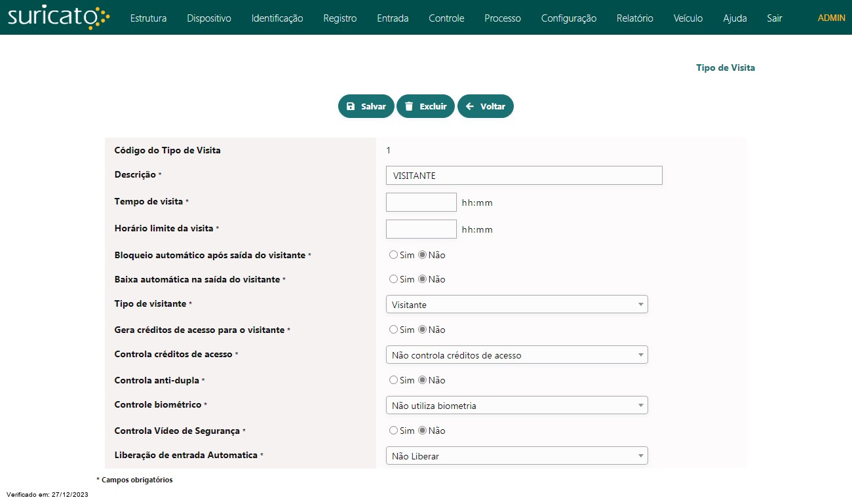Open the Liberação de entrada Automatica dropdown

pyautogui.click(x=516, y=456)
